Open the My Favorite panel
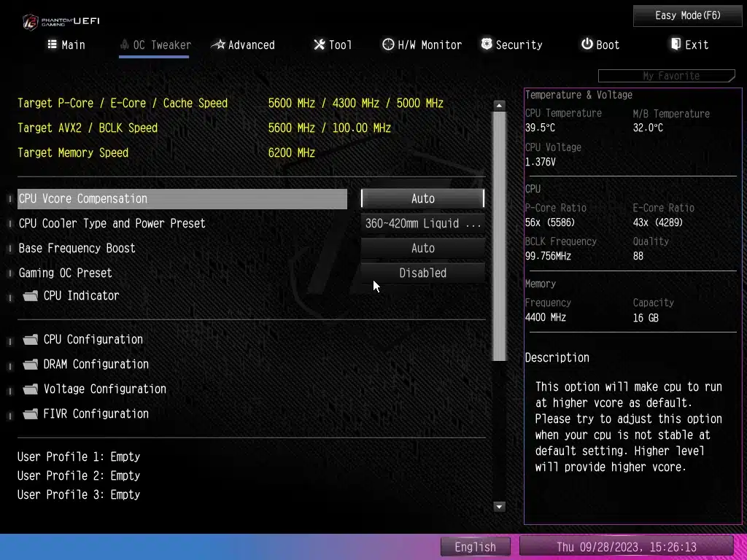Screen dimensions: 747x560 [x=666, y=76]
